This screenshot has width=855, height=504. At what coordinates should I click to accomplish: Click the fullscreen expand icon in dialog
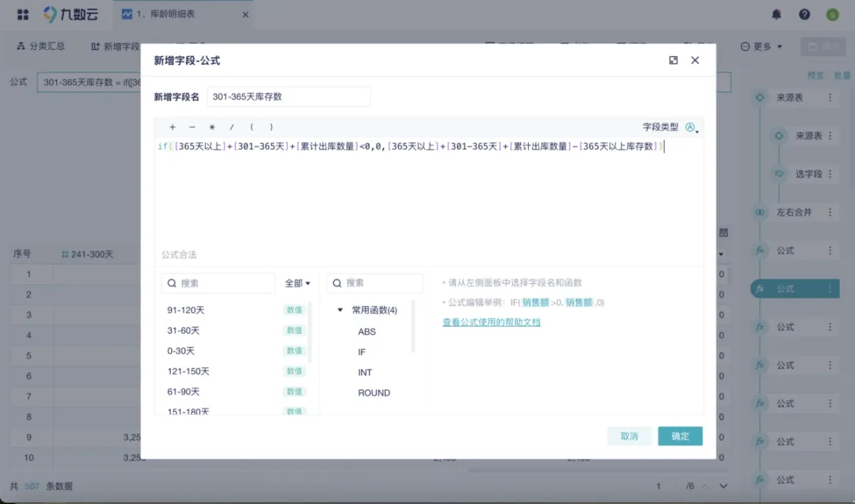click(673, 60)
